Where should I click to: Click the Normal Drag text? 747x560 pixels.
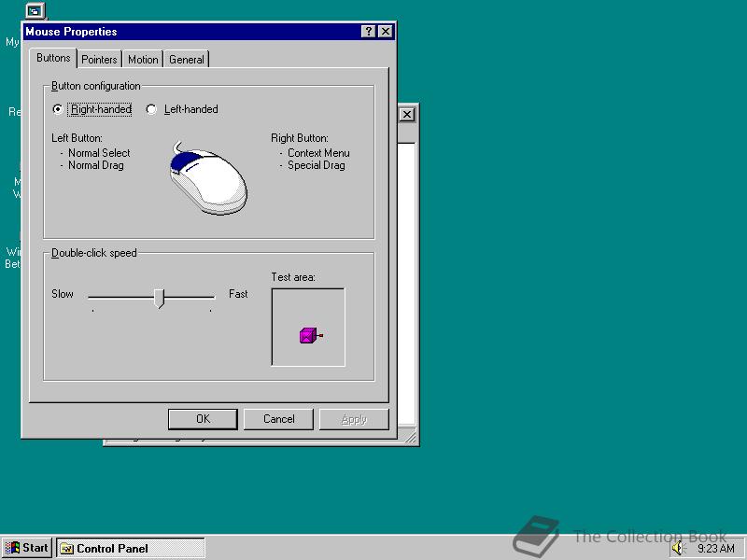point(96,165)
